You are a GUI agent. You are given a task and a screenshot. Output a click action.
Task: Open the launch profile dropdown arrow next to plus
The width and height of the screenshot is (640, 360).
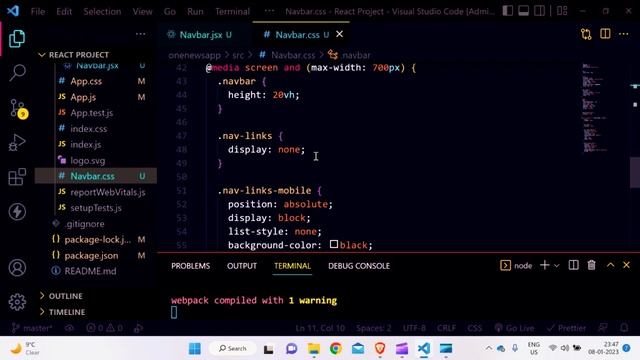[x=556, y=266]
